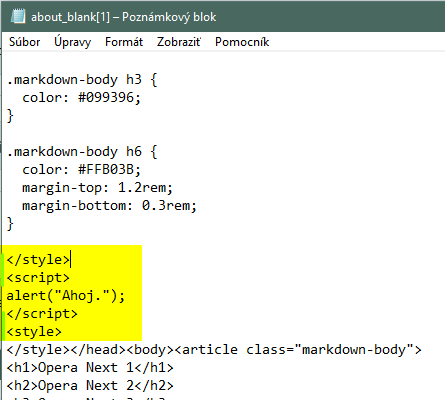Screen dimensions: 445x400
Task: Open the Úpravy menu
Action: [x=72, y=42]
